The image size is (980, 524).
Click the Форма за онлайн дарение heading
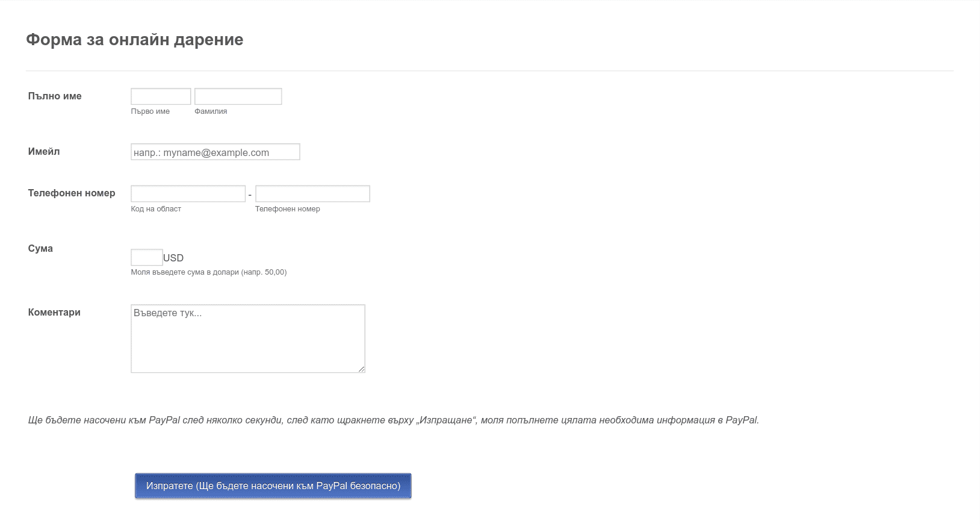pos(135,40)
